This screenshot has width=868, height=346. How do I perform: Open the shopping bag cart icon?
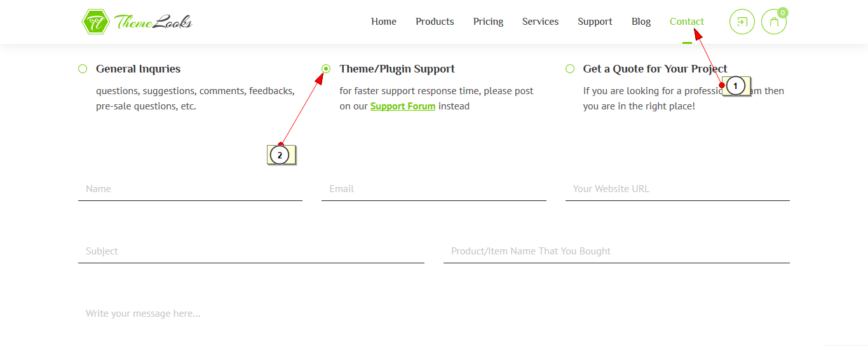773,22
